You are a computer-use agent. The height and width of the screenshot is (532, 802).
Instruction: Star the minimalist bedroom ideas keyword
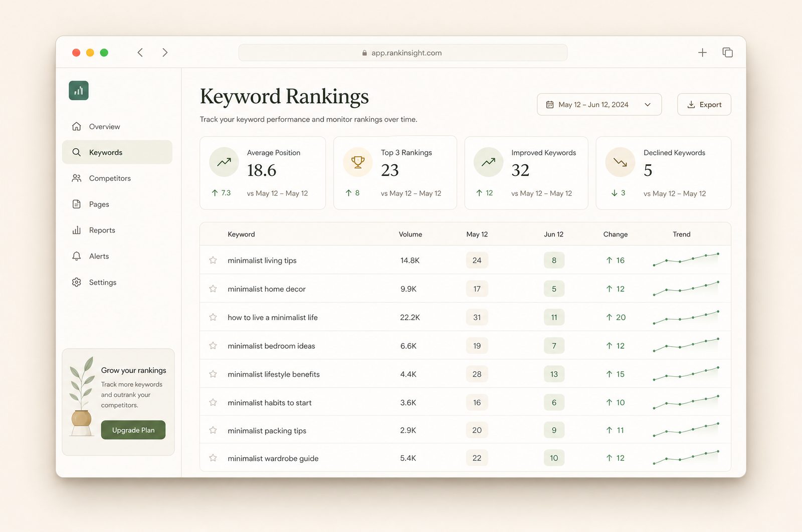213,346
